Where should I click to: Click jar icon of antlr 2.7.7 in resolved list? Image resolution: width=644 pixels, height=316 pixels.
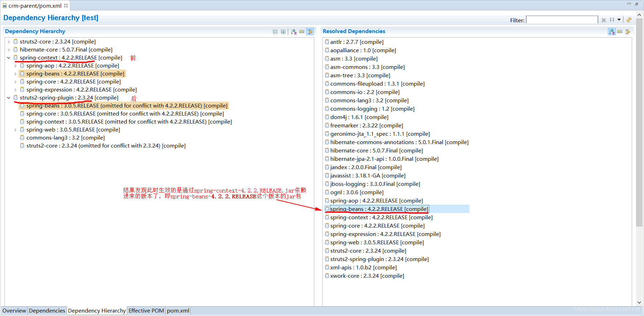coord(327,42)
